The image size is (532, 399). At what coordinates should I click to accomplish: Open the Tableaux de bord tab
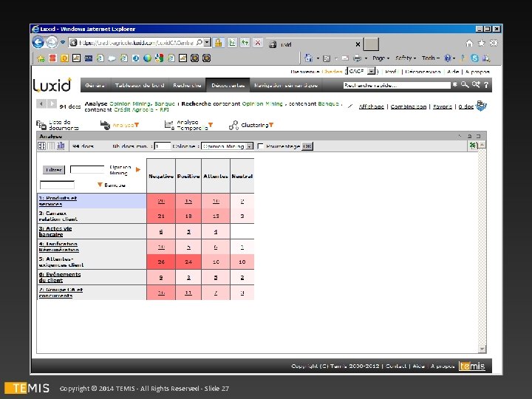point(140,85)
